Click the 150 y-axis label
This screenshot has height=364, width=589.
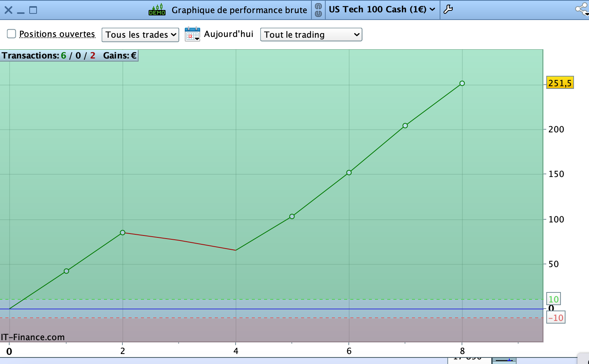[x=556, y=174]
